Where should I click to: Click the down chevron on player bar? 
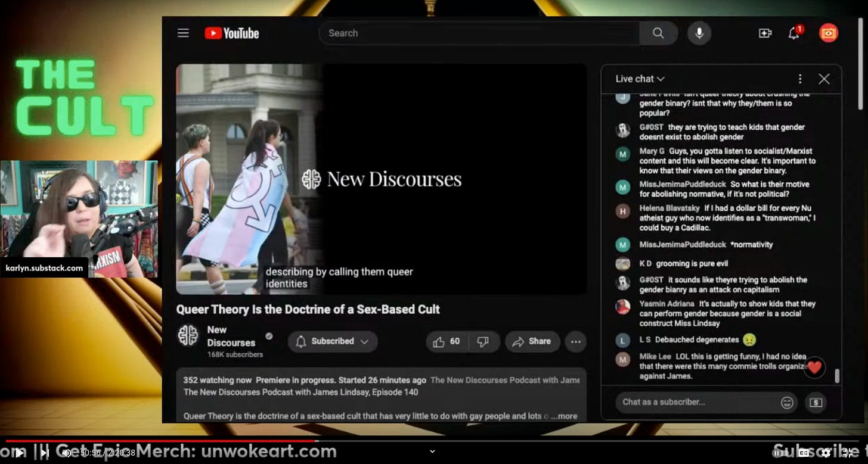tap(433, 452)
